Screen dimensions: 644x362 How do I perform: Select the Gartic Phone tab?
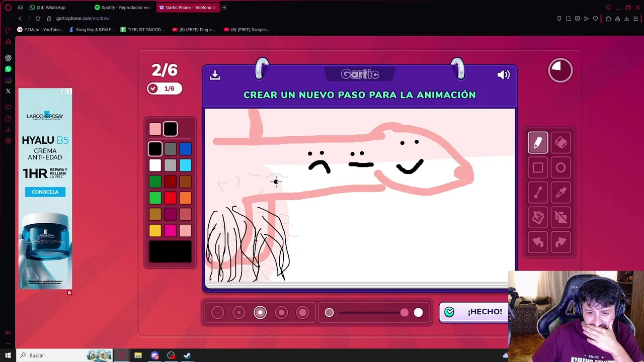click(187, 8)
